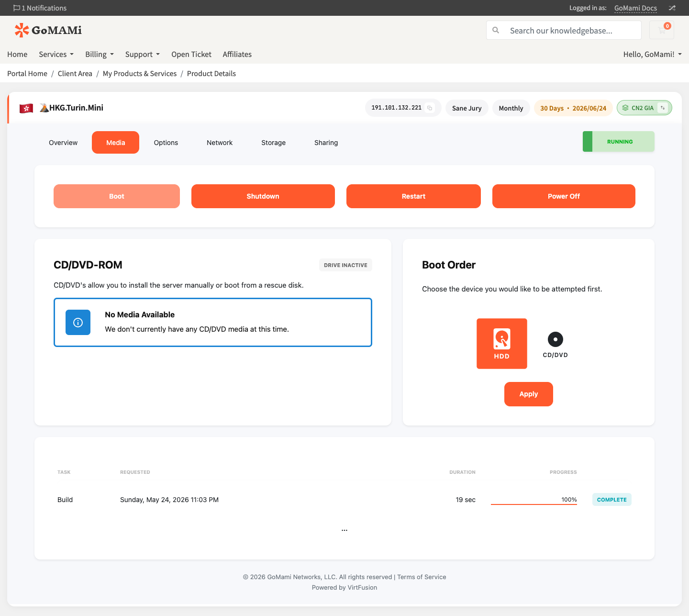Click the No Media Available heading

coord(140,314)
